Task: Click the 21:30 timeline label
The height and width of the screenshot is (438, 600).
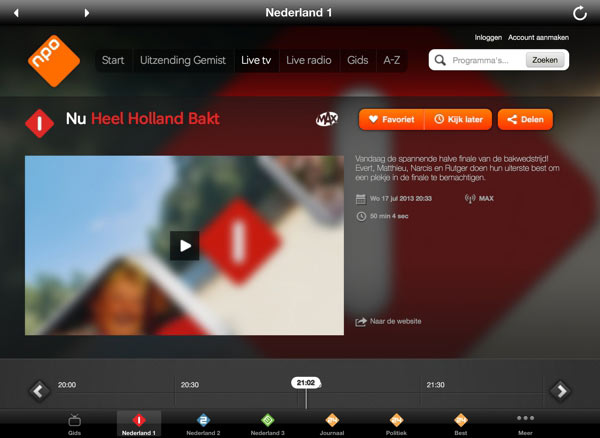Action: tap(435, 385)
